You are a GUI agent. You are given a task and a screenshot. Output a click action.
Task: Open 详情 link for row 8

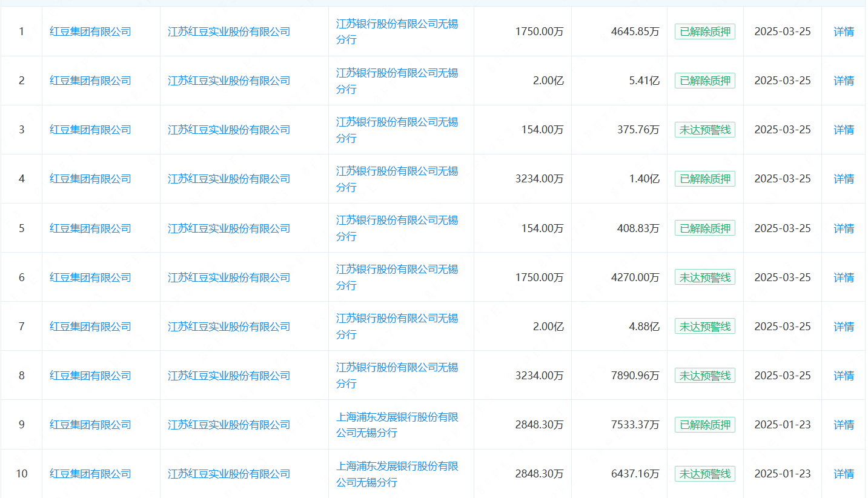[844, 376]
